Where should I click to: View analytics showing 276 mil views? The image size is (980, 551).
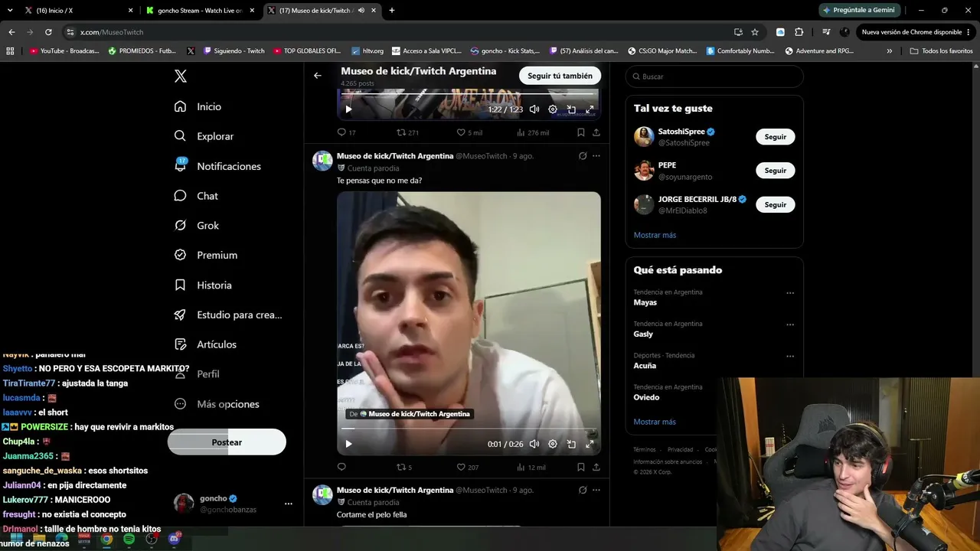click(x=533, y=132)
